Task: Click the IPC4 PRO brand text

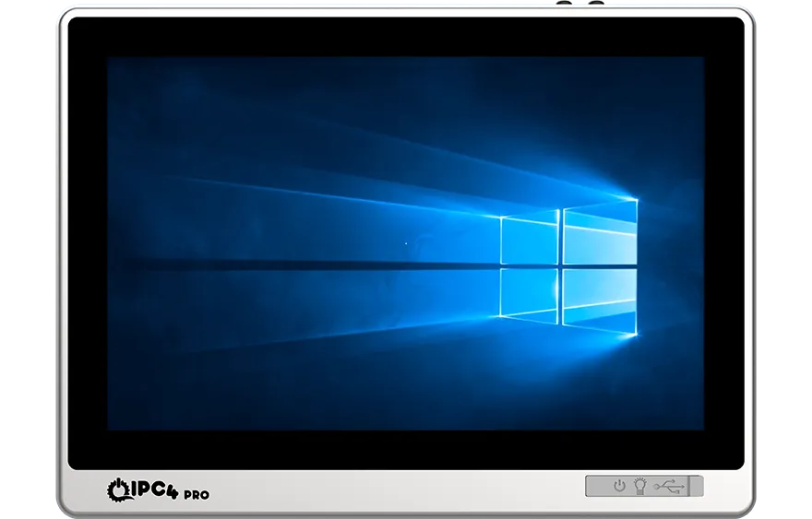Action: pyautogui.click(x=169, y=491)
